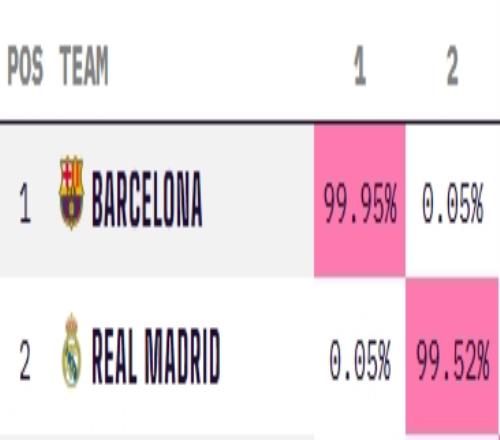Click Real Madrid's 0.05% first-place probability

coord(360,360)
